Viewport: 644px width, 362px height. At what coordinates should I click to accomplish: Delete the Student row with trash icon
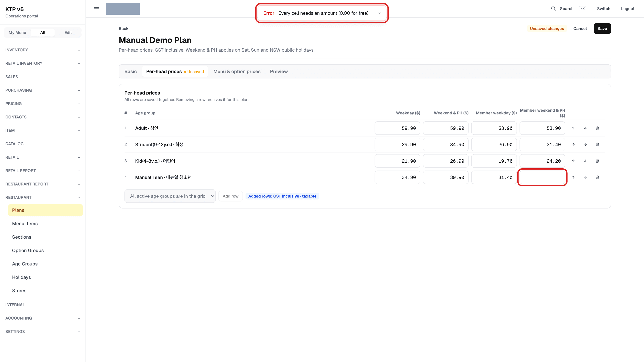point(597,144)
